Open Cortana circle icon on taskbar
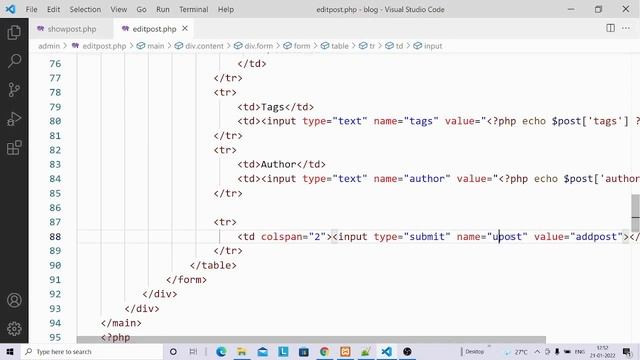640x360 pixels. coord(173,351)
